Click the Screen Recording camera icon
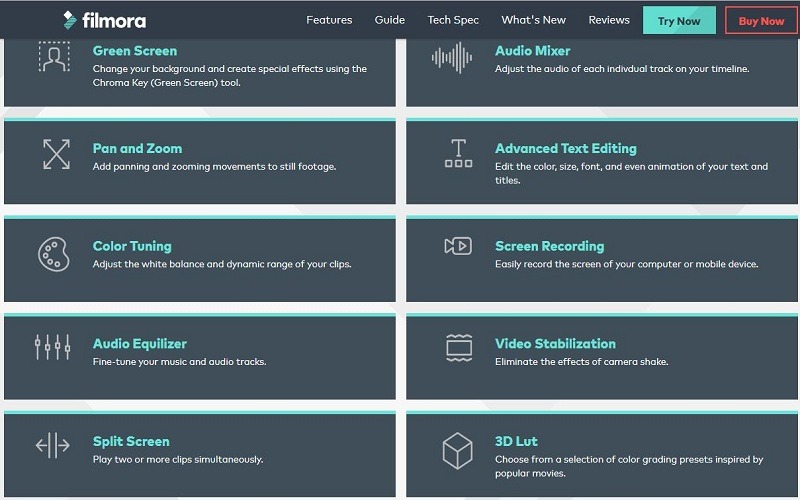The height and width of the screenshot is (500, 800). pos(458,246)
